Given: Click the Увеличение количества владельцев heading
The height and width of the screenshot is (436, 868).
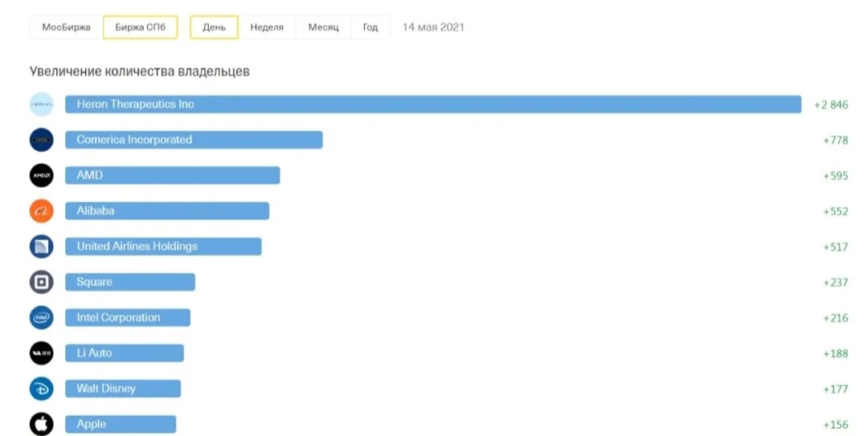Looking at the screenshot, I should tap(140, 71).
